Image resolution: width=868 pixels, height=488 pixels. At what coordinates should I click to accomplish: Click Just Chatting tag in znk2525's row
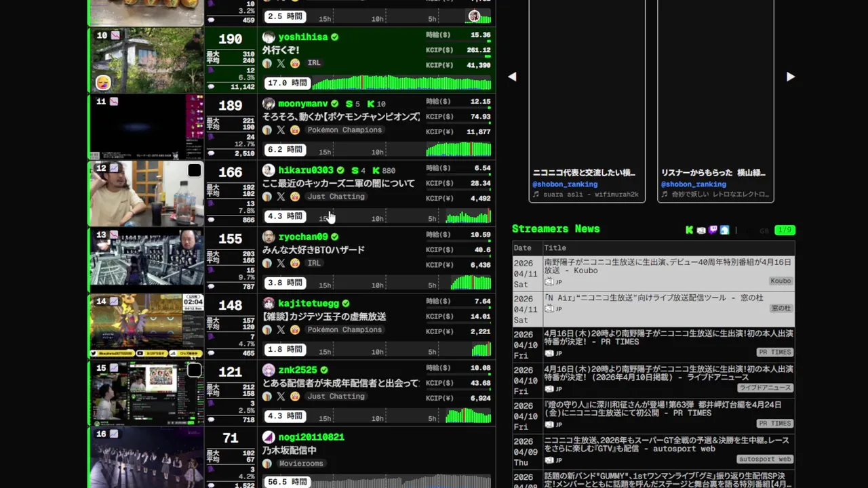[x=336, y=396]
